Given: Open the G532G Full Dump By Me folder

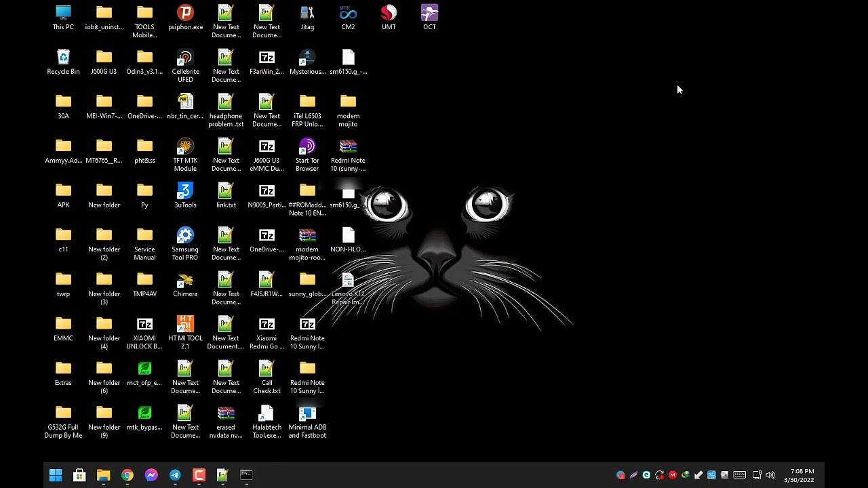Looking at the screenshot, I should [x=63, y=422].
